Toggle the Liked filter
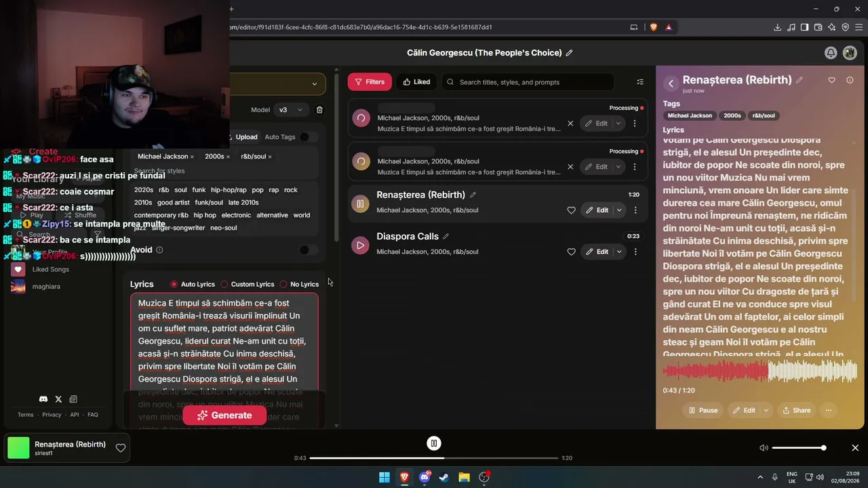The width and height of the screenshot is (868, 488). pyautogui.click(x=416, y=82)
